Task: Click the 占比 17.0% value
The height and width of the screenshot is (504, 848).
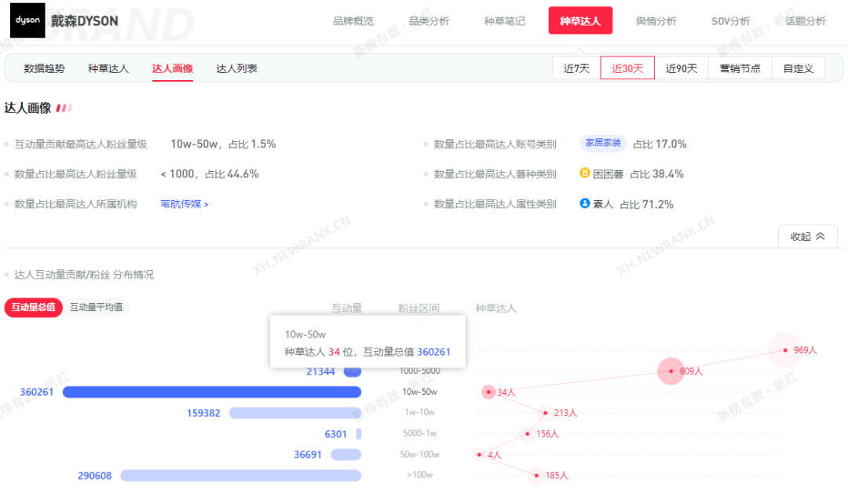Action: (x=660, y=144)
